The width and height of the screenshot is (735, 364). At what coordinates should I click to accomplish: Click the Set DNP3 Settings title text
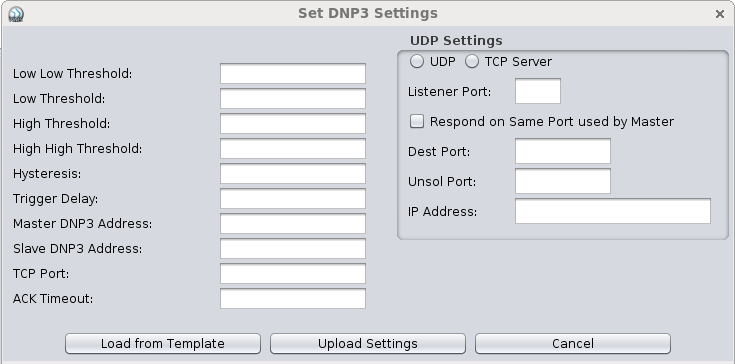pos(368,14)
